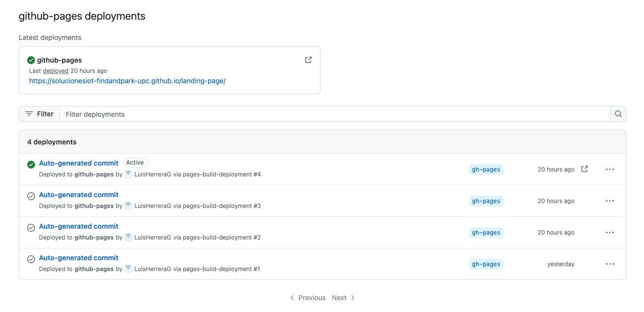Open Auto-generated commit link for deployment #3
The image size is (644, 312).
[x=79, y=195]
